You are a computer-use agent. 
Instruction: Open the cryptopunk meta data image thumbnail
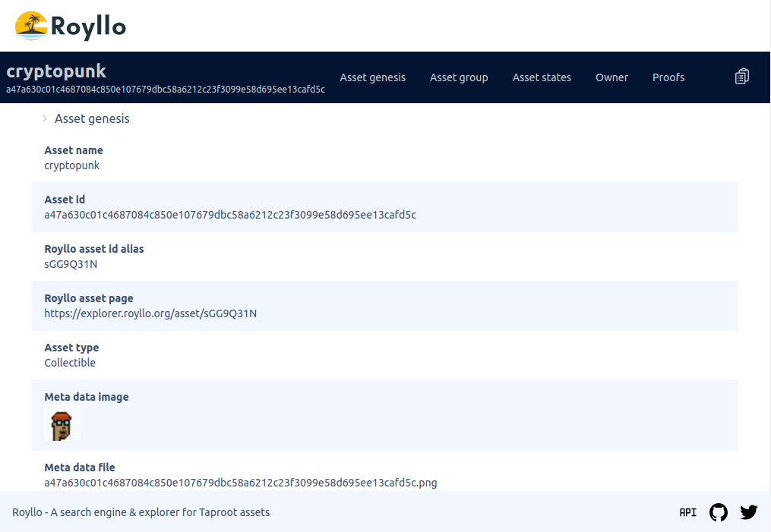click(62, 424)
